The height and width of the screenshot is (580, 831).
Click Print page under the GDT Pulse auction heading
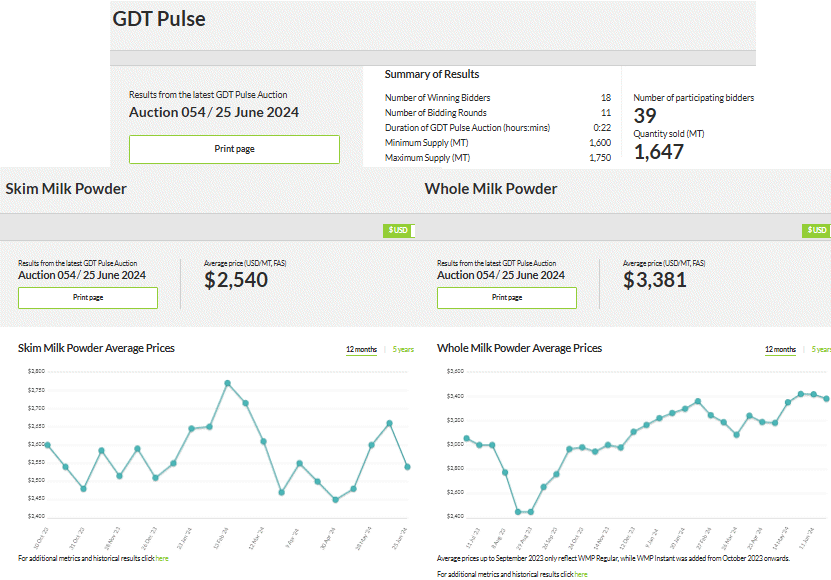[234, 149]
